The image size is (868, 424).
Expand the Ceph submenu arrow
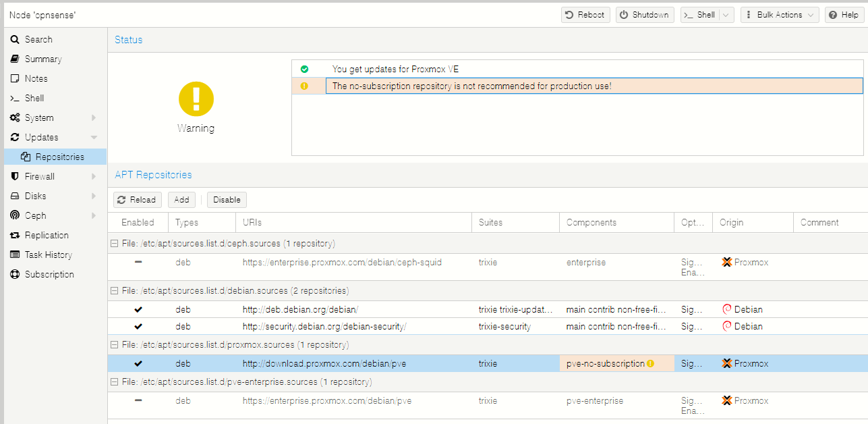point(94,215)
